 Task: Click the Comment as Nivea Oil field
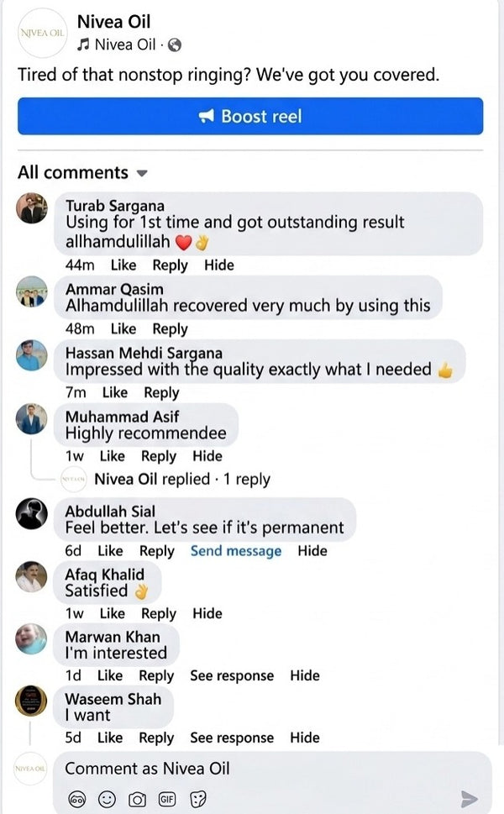[x=272, y=769]
